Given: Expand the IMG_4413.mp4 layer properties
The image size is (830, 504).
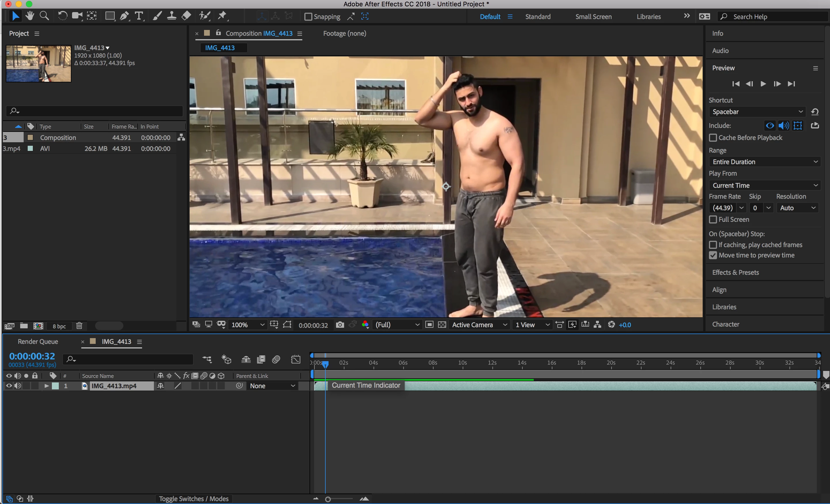Looking at the screenshot, I should pos(46,386).
